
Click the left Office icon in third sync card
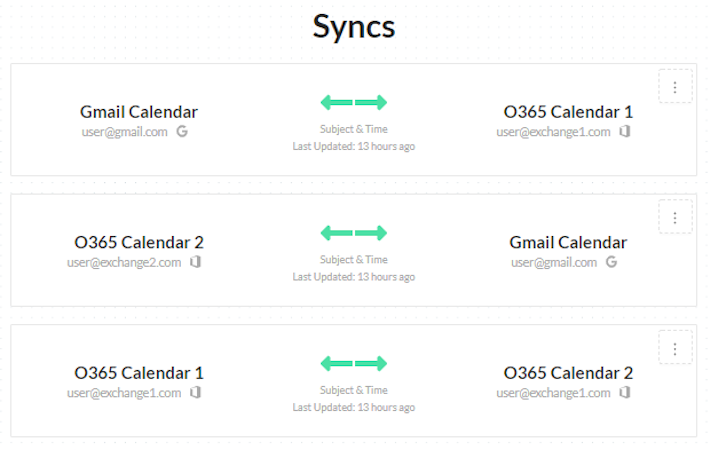196,393
